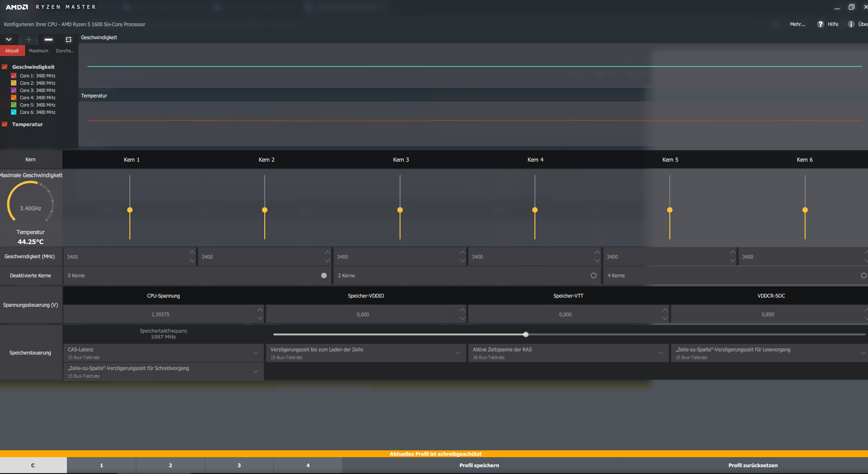868x474 pixels.
Task: Click the Profil zurücksetzen button
Action: pyautogui.click(x=753, y=465)
